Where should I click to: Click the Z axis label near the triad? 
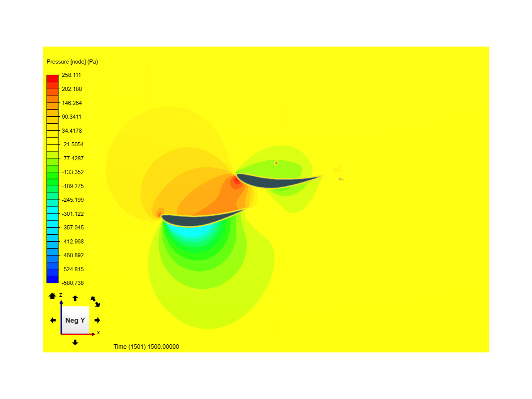[61, 294]
